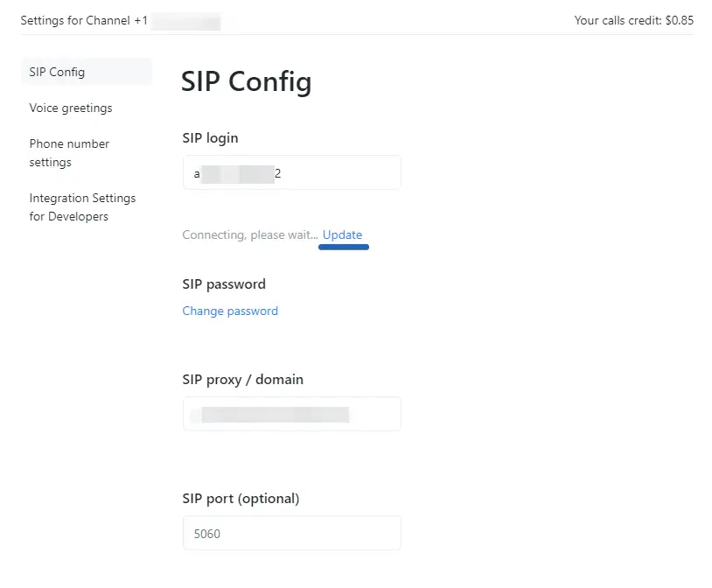Click the Update link

coord(342,234)
